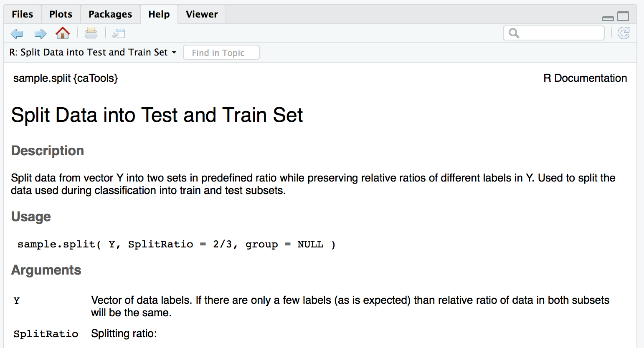This screenshot has width=644, height=348.
Task: Show help topic in new window
Action: (x=119, y=33)
